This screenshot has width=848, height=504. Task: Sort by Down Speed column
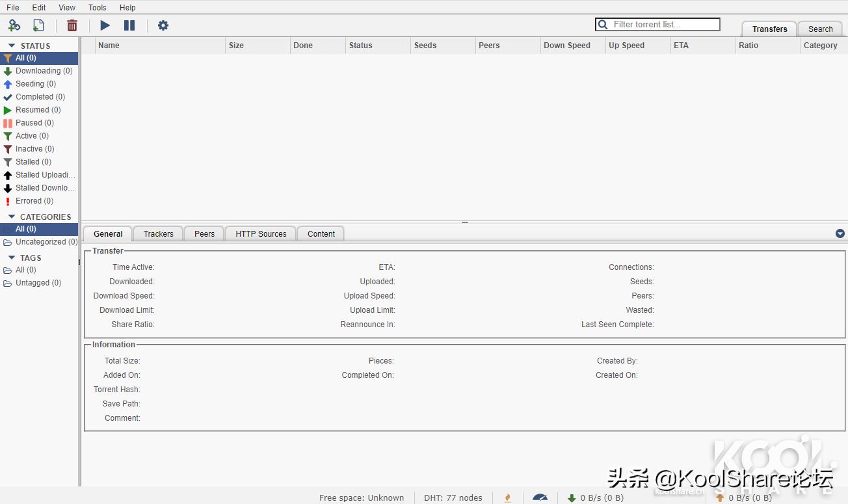click(x=574, y=46)
